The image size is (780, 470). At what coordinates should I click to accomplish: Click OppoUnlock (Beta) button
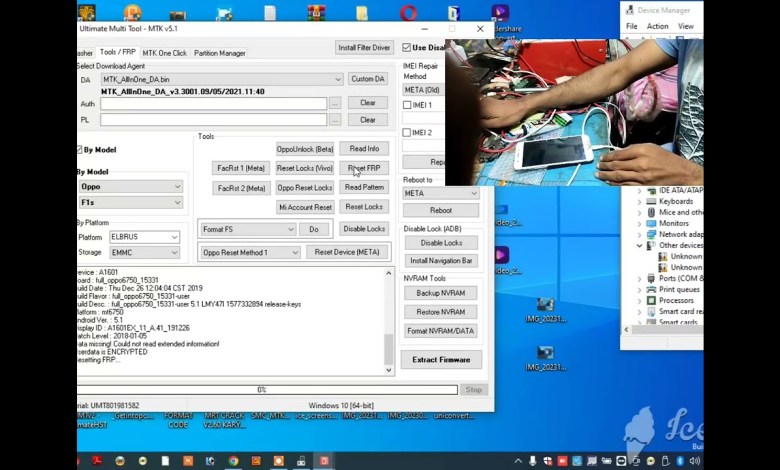305,149
